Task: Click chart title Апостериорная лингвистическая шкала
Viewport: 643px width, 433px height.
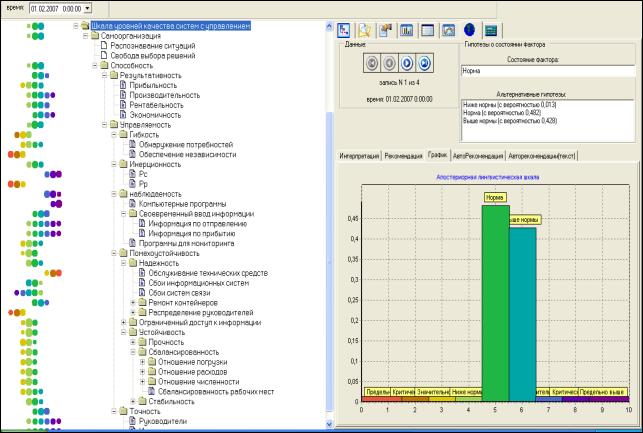Action: point(488,177)
